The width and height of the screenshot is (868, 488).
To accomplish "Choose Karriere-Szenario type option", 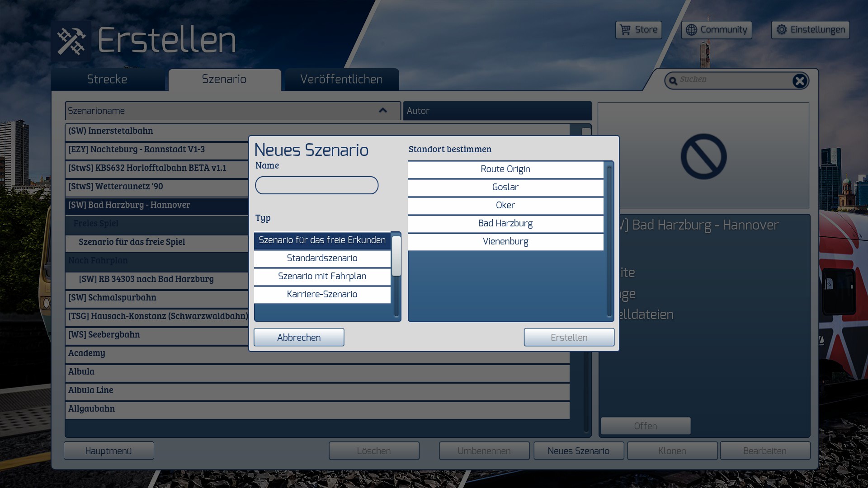I will point(322,294).
